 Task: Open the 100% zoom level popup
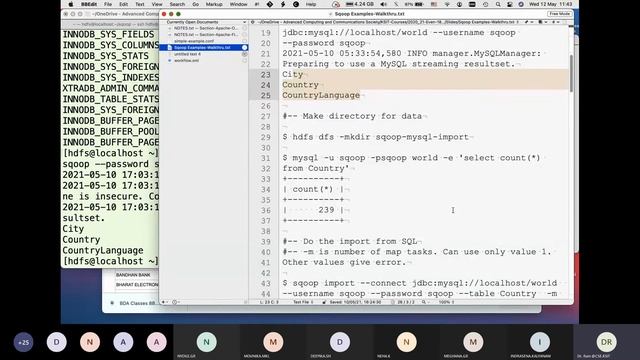(446, 302)
